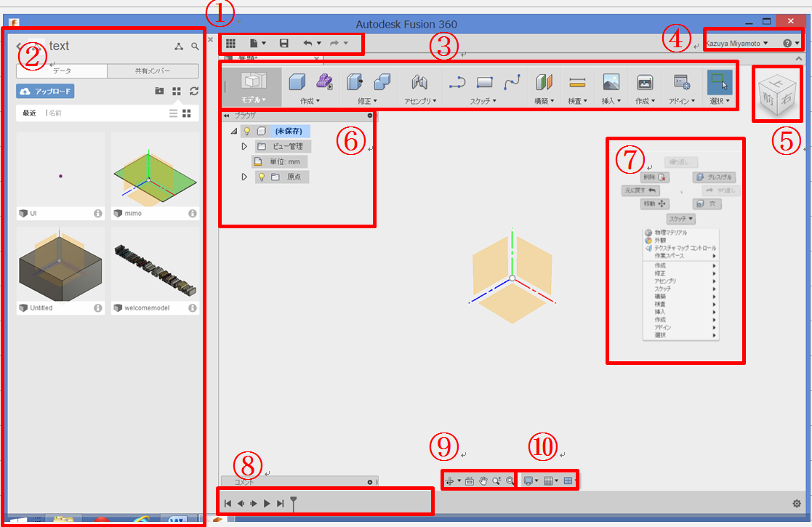Activate the Orbit navigation tool
The height and width of the screenshot is (527, 812).
pos(449,481)
